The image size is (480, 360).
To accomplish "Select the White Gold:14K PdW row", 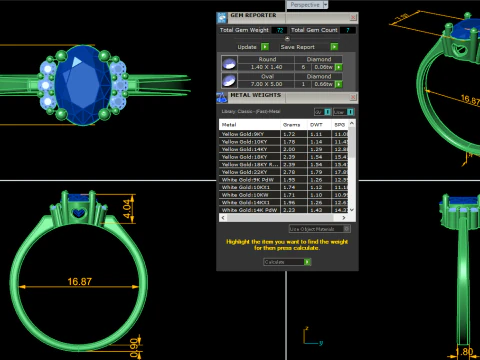I will pos(283,210).
